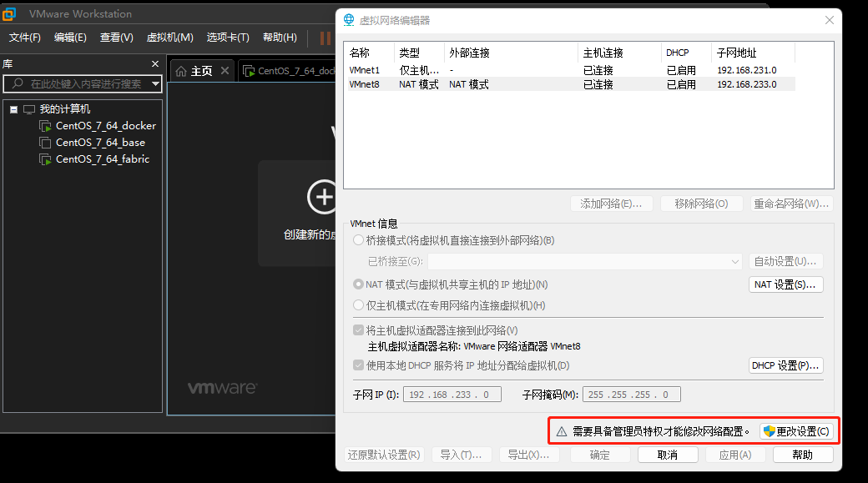Click 重命名网络(W)... button
The width and height of the screenshot is (868, 483).
(791, 204)
